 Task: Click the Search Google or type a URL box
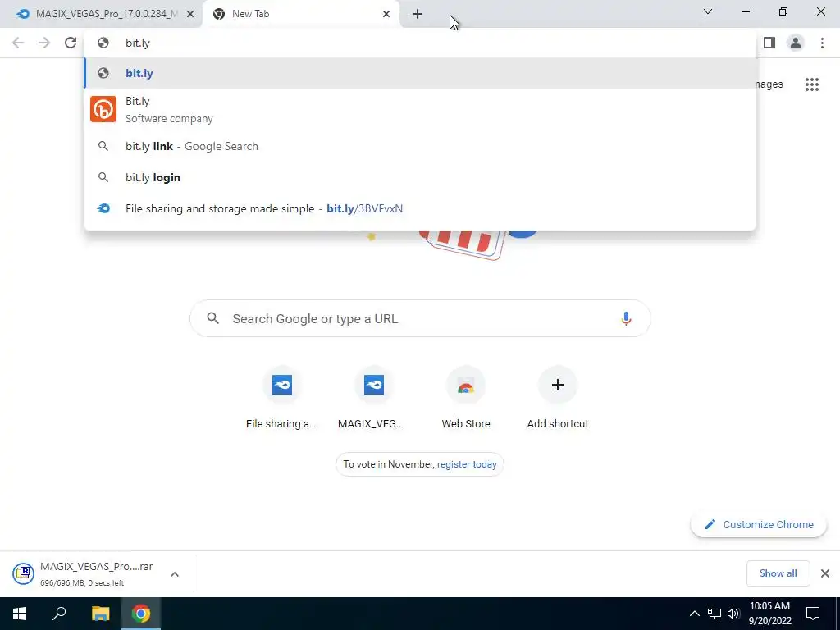[x=420, y=319]
